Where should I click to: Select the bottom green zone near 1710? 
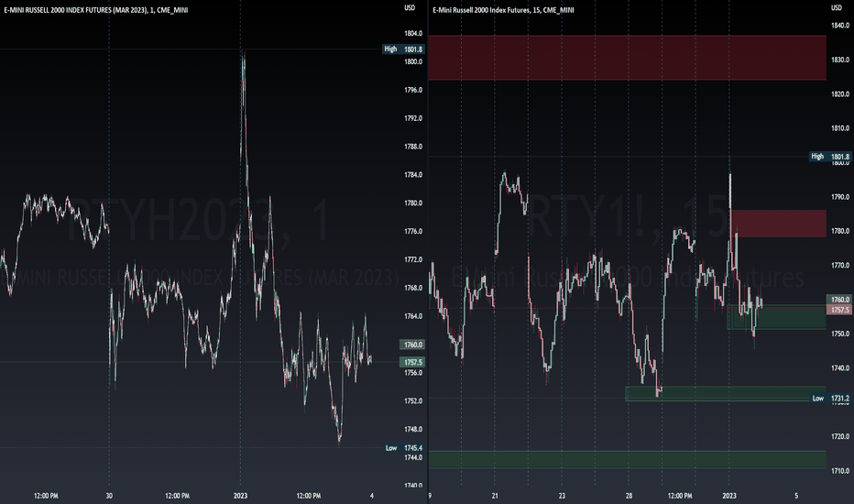coord(628,460)
